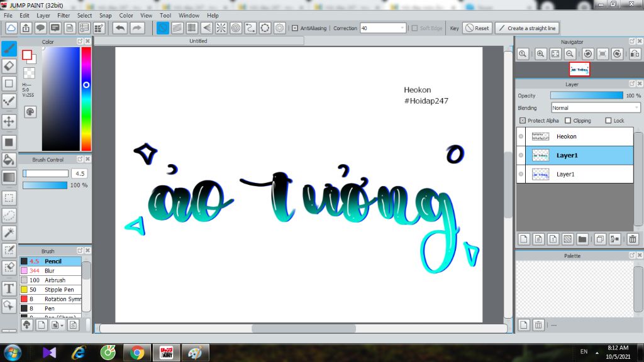Select the Brush tool in left toolbar

(9, 48)
